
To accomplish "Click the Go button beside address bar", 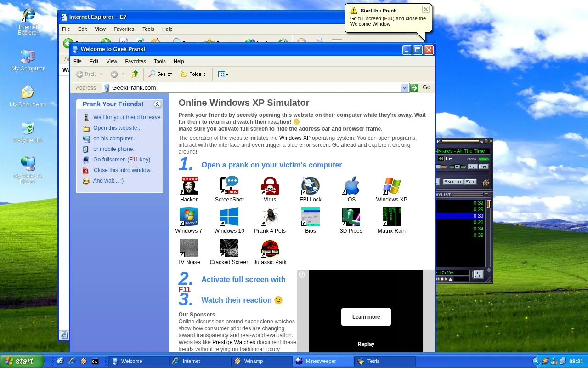I will 421,87.
